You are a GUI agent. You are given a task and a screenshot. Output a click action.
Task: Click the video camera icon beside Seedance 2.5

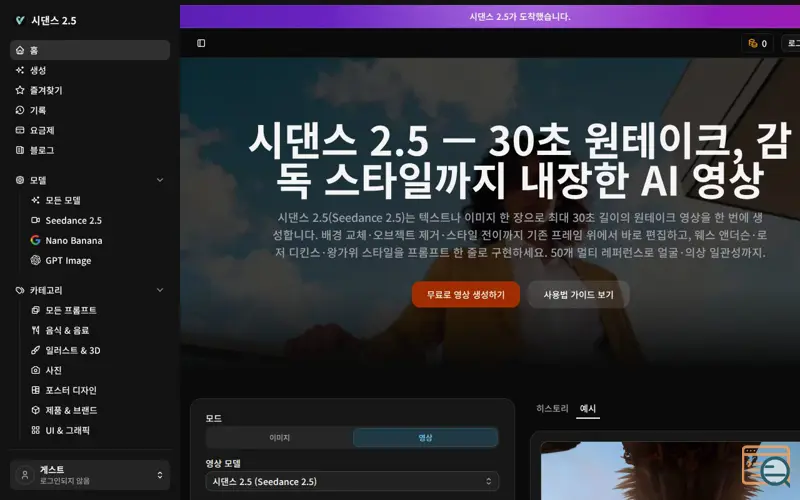(35, 220)
